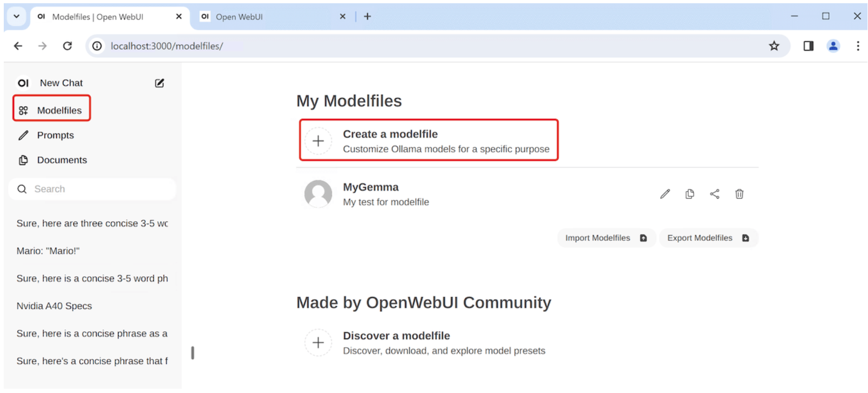Click Discover a modelfile link
Viewport: 868px width, 393px height.
coord(396,336)
